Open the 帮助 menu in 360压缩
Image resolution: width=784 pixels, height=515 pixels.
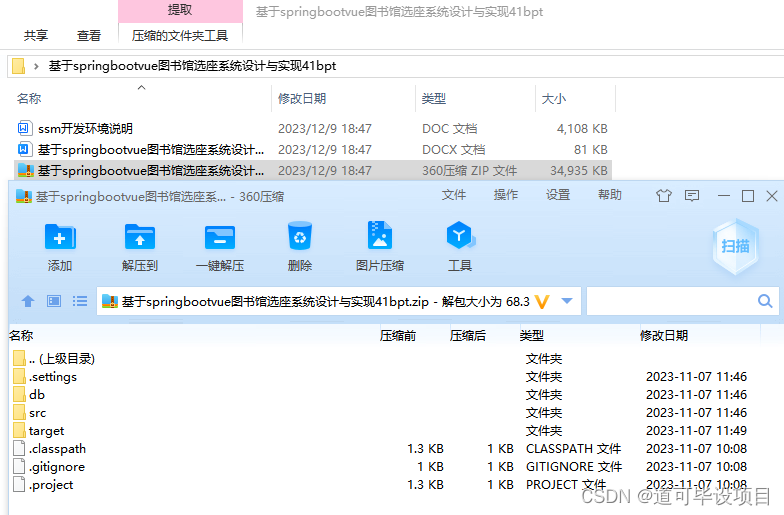610,195
